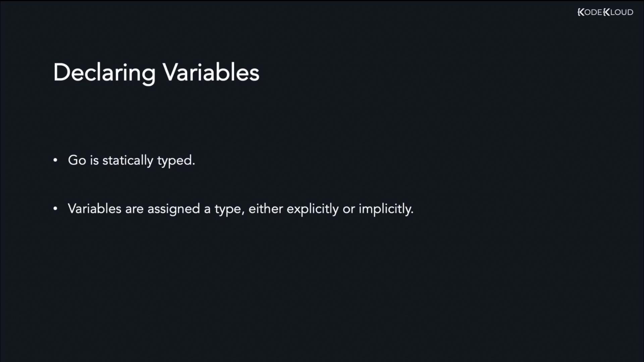Click the word "implicitly." in second bullet
Viewport: 644px width, 362px height.
(x=386, y=209)
